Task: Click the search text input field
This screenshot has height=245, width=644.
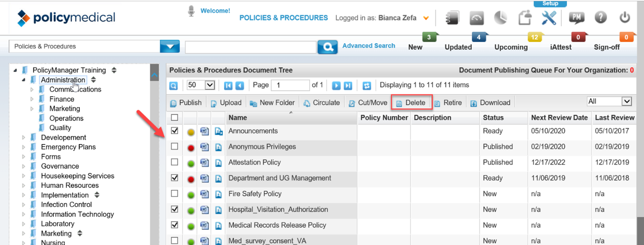Action: [251, 47]
